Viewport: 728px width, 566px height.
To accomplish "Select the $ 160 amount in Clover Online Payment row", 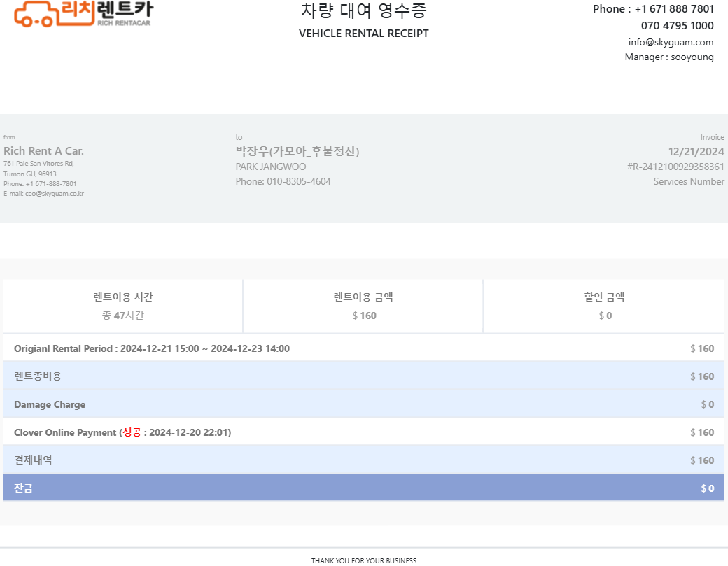I will pyautogui.click(x=702, y=432).
